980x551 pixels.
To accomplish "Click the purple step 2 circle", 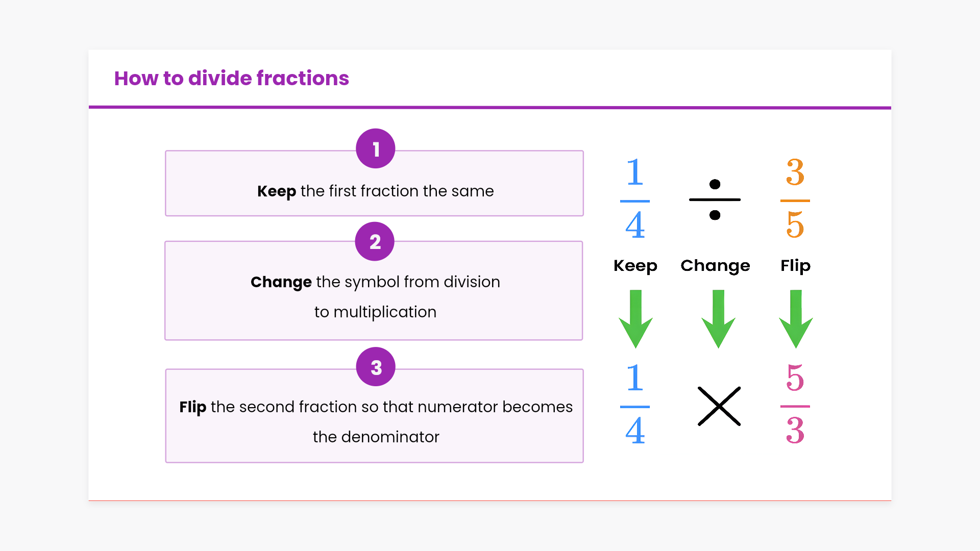I will [375, 241].
